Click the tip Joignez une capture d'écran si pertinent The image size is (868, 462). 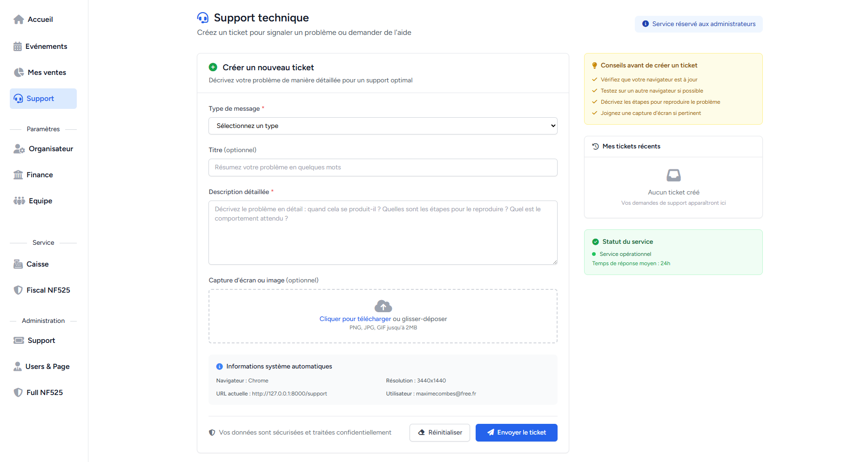[651, 114]
